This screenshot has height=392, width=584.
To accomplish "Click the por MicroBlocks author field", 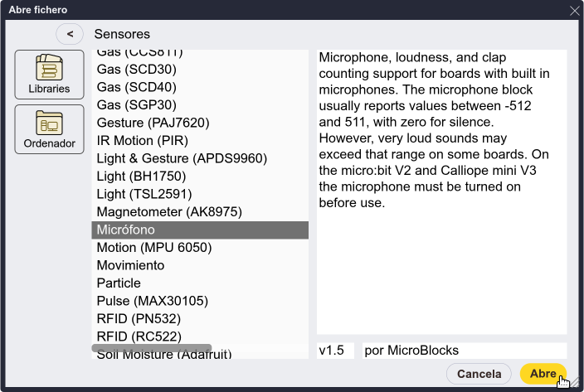I will point(465,351).
